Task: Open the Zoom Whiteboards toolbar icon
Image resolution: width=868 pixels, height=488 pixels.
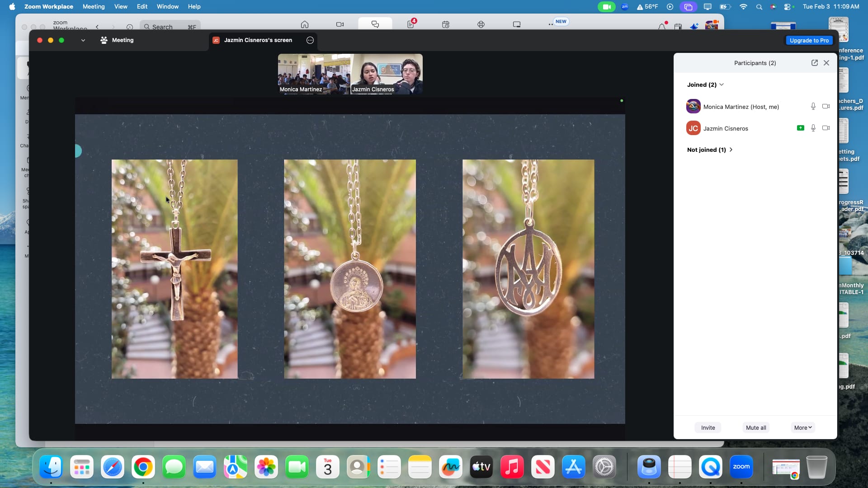Action: click(x=516, y=24)
